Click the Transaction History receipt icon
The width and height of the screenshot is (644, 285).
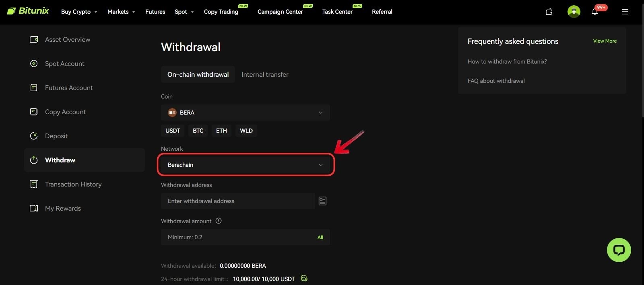click(x=34, y=184)
